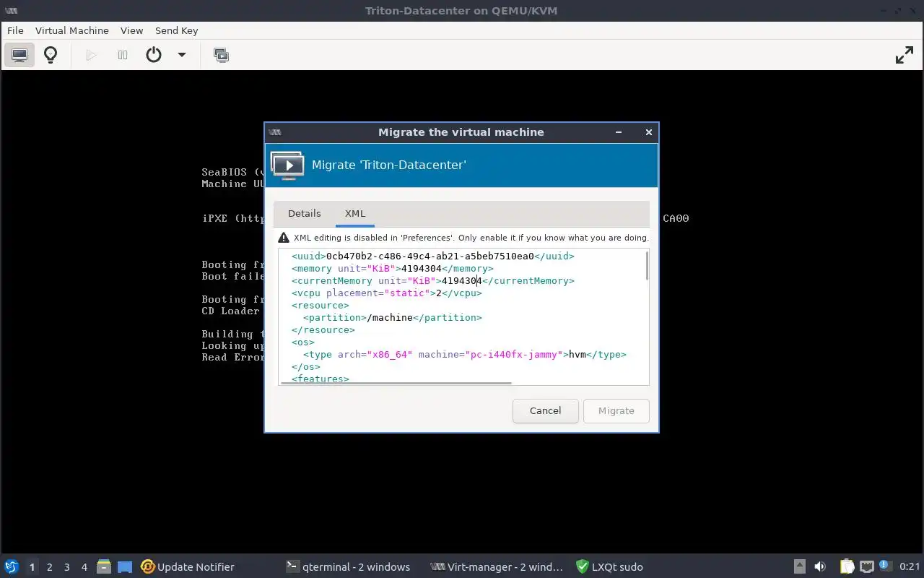Open the LXQt application menu
Image resolution: width=924 pixels, height=578 pixels.
12,566
